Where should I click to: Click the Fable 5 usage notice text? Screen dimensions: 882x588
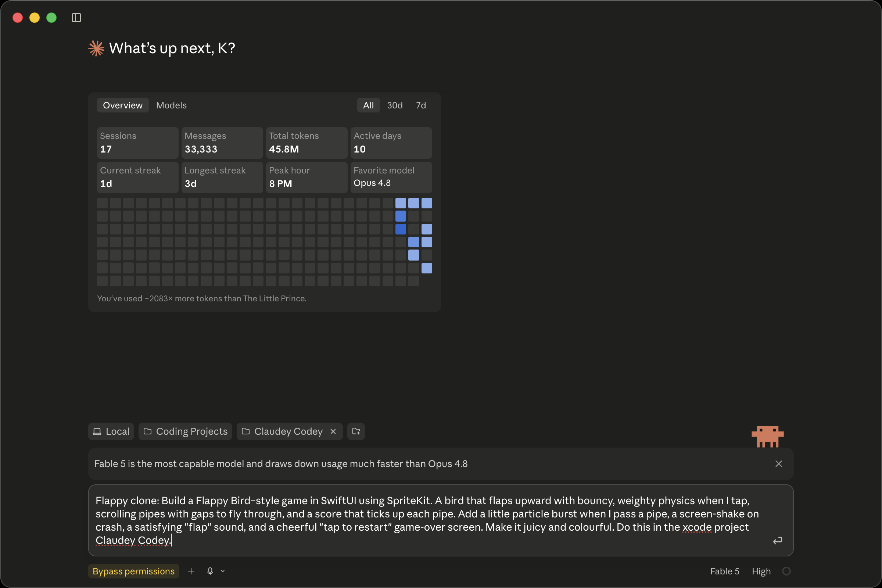pyautogui.click(x=281, y=464)
